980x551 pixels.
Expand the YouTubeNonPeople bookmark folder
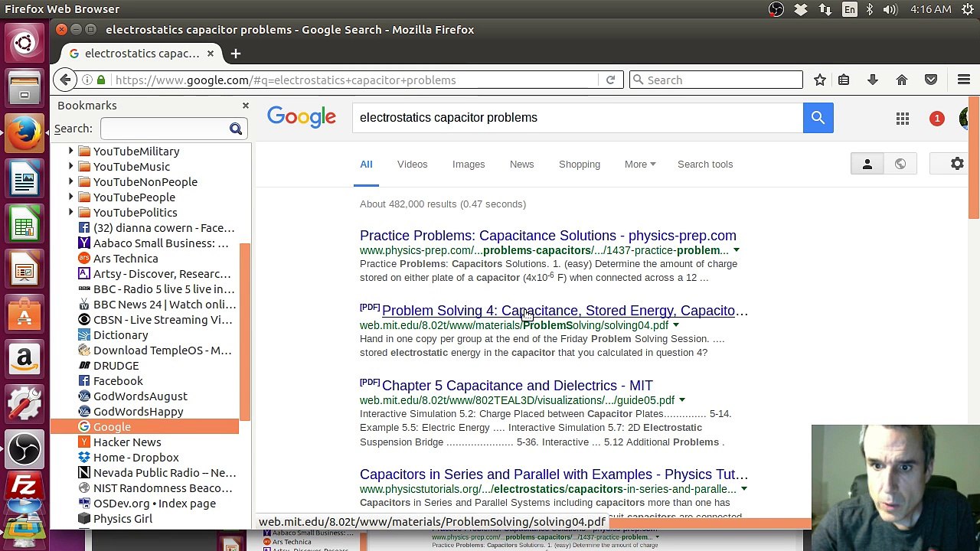click(x=71, y=182)
